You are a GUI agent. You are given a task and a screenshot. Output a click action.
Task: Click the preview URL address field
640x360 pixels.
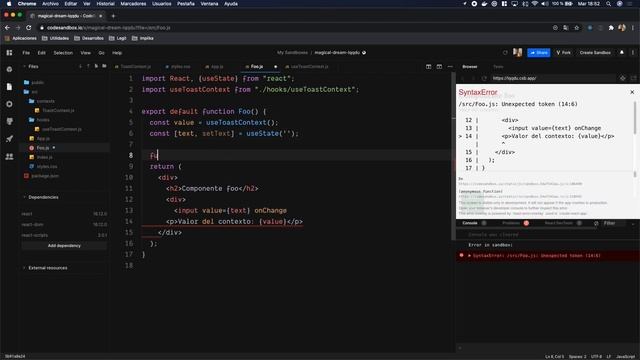pos(553,78)
